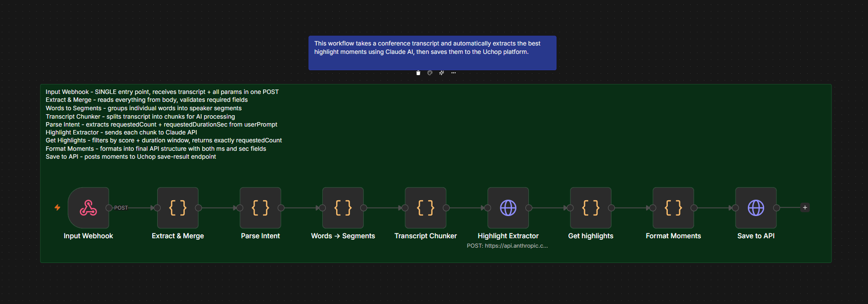Screen dimensions: 868x304
Task: Click the POST label on webhook connection
Action: click(x=121, y=208)
